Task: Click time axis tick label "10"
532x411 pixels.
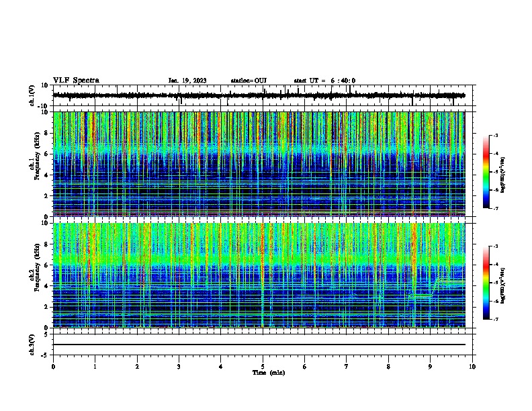Action: coord(472,367)
